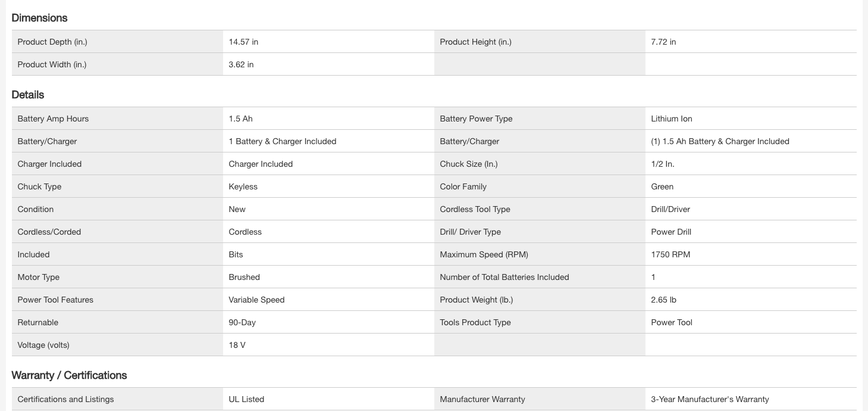The height and width of the screenshot is (411, 868).
Task: Select the Product Depth (in.) label
Action: click(x=52, y=42)
